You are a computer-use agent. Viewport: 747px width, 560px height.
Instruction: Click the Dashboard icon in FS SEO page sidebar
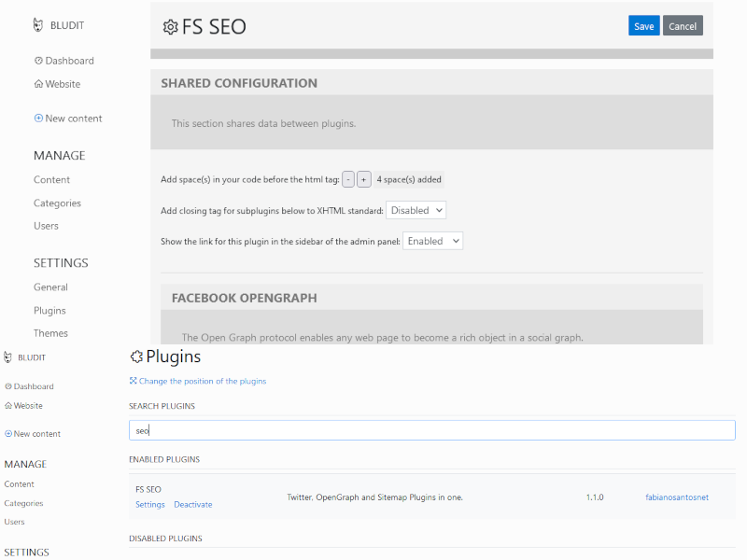pos(38,61)
